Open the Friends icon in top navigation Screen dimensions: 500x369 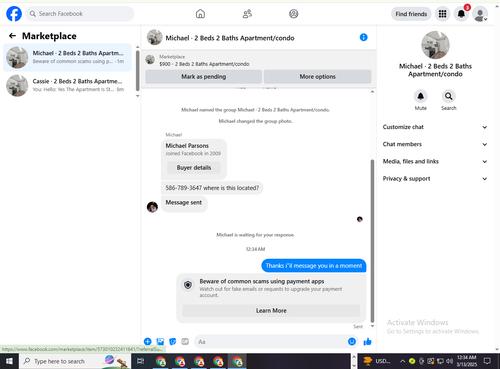(247, 14)
